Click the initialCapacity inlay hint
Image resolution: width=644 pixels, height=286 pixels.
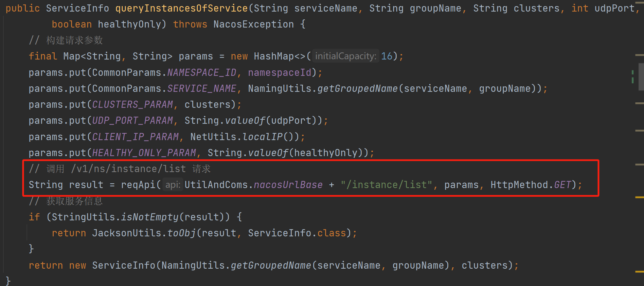[x=345, y=56]
